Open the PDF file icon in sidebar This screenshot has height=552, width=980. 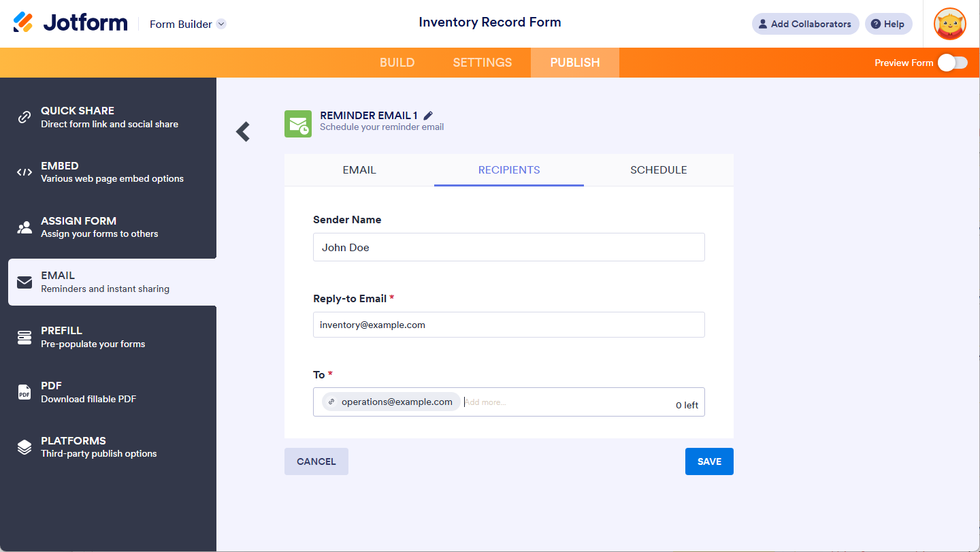pyautogui.click(x=24, y=392)
